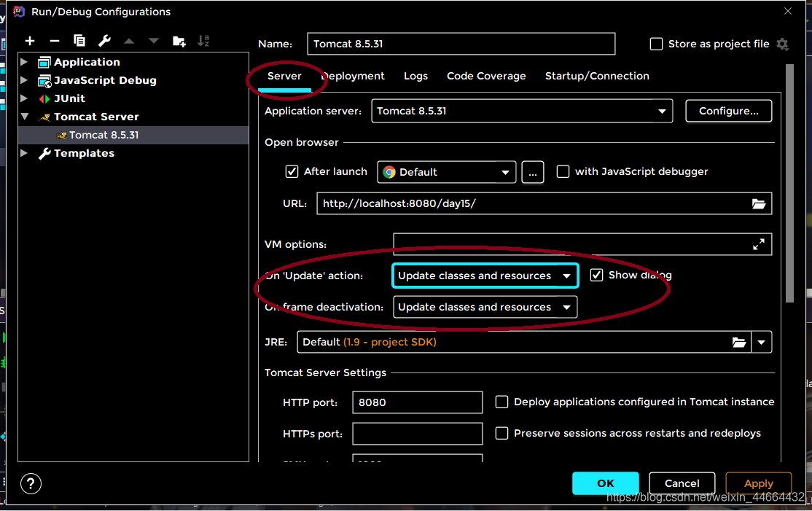Select Application tree item

click(x=87, y=62)
